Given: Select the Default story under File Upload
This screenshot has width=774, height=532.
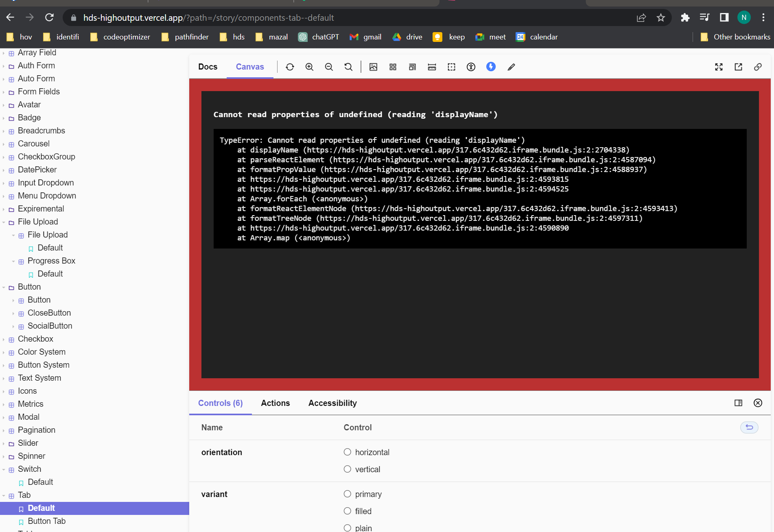Looking at the screenshot, I should (50, 248).
